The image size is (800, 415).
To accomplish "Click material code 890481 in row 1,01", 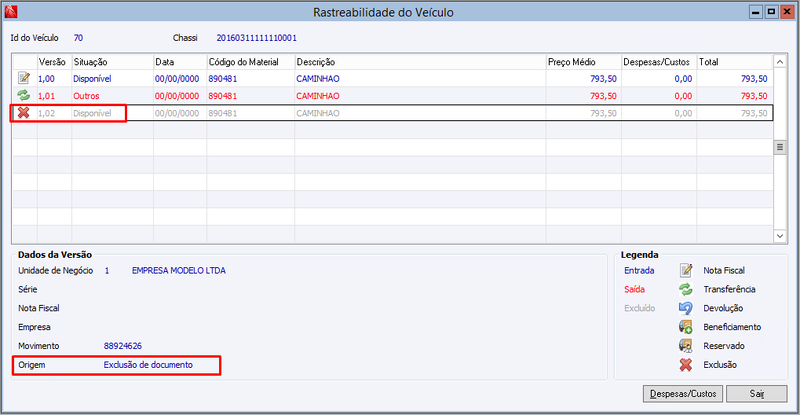I will 223,95.
